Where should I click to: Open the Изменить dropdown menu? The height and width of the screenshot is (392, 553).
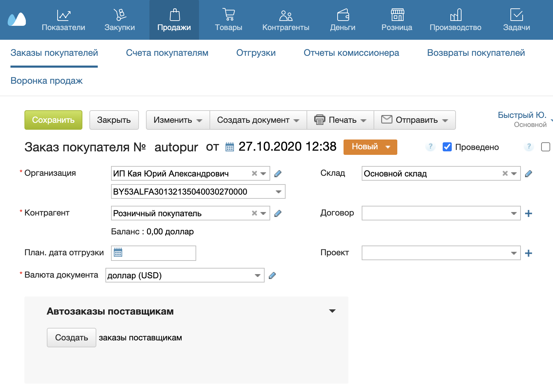(178, 120)
